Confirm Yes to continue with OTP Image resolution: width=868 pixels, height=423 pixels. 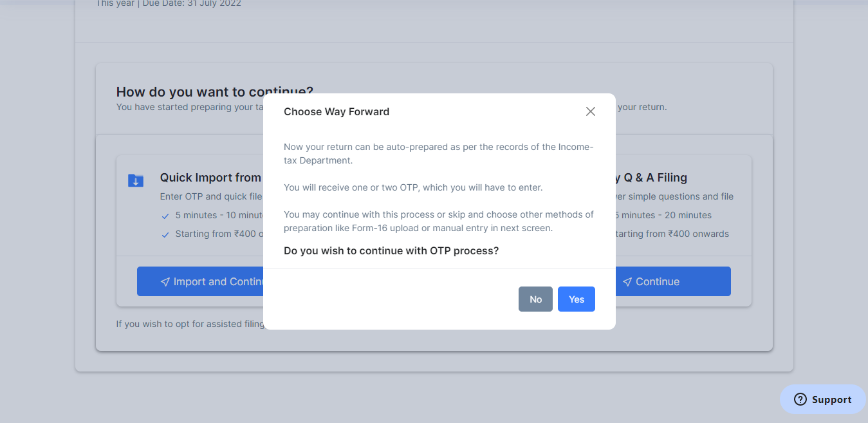(x=577, y=299)
